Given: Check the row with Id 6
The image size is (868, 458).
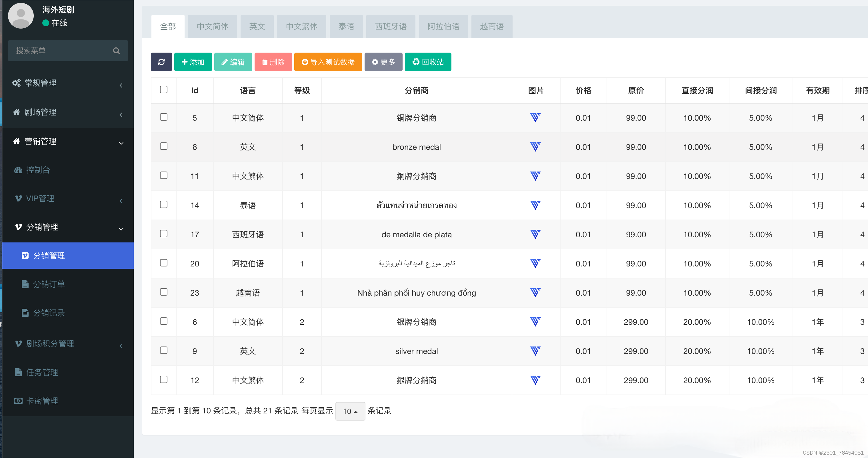Looking at the screenshot, I should point(164,321).
